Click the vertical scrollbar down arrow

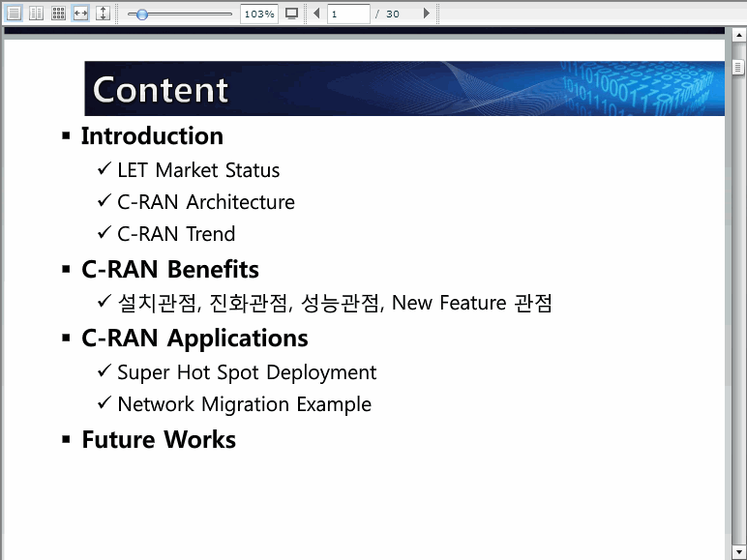(738, 552)
